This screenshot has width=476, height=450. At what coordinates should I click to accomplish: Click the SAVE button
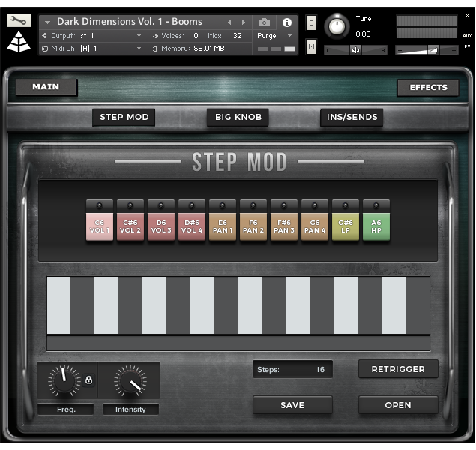[292, 405]
